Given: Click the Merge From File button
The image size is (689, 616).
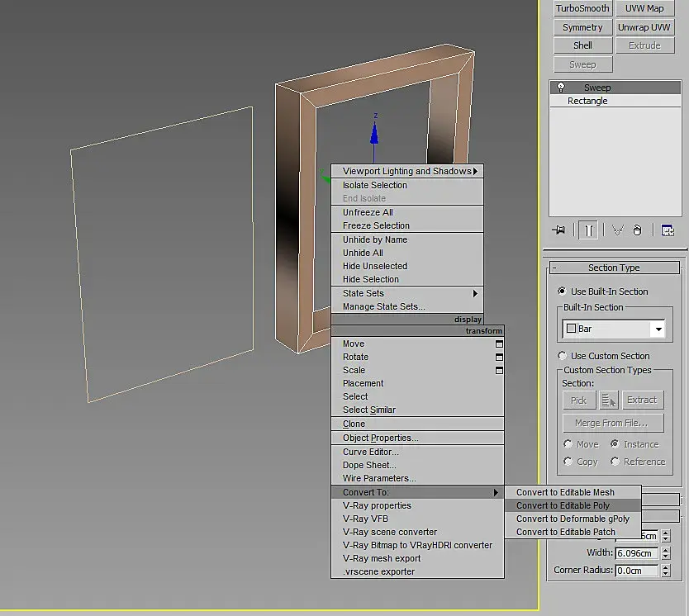Looking at the screenshot, I should tap(613, 423).
